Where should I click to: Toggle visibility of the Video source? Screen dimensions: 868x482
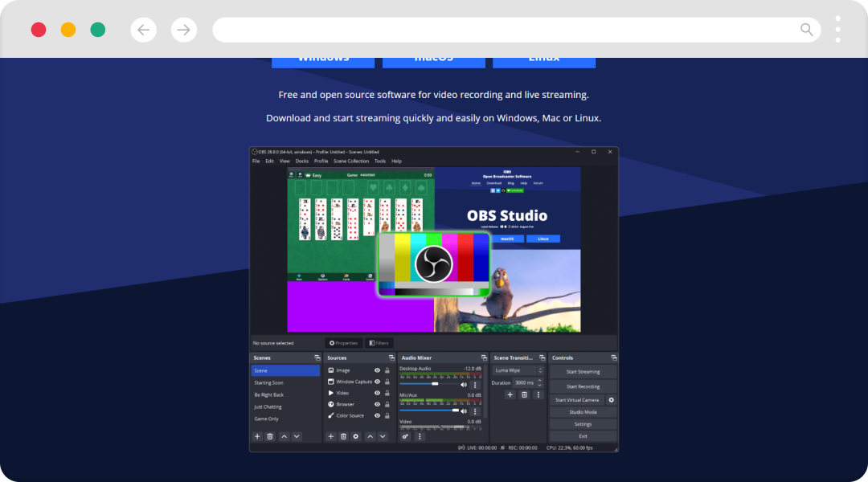pyautogui.click(x=377, y=394)
